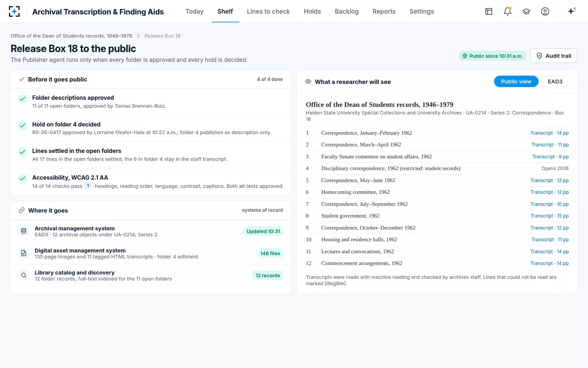Click the check icon for Hold on folder 4

[x=22, y=125]
